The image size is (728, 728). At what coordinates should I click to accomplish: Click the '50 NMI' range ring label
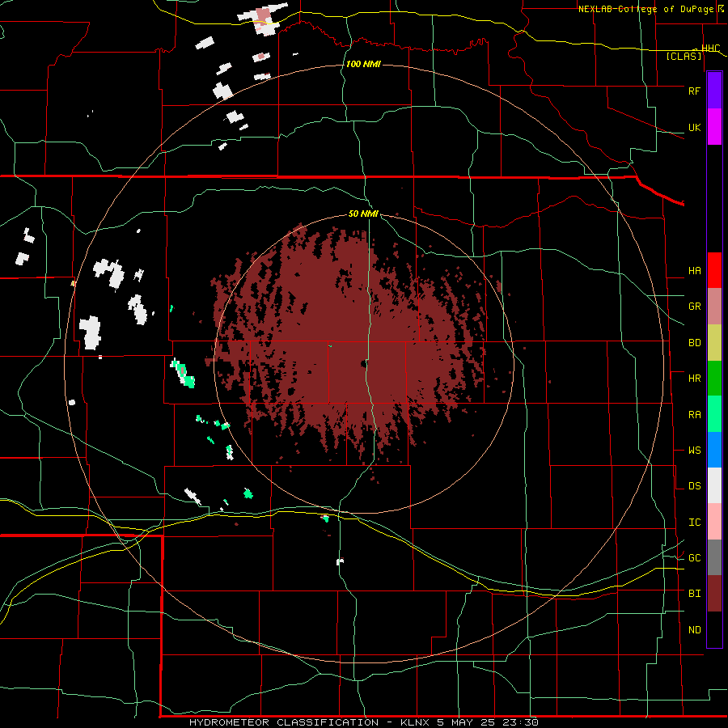363,214
